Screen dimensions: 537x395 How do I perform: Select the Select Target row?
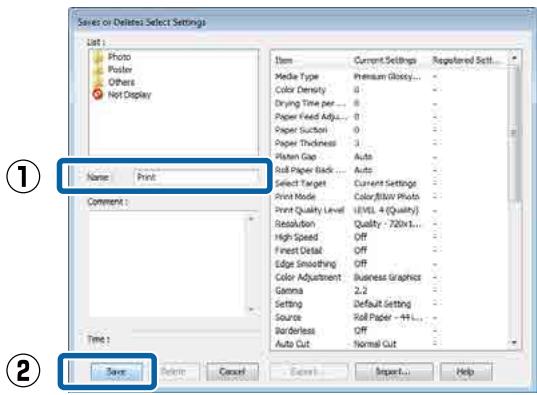pyautogui.click(x=390, y=183)
